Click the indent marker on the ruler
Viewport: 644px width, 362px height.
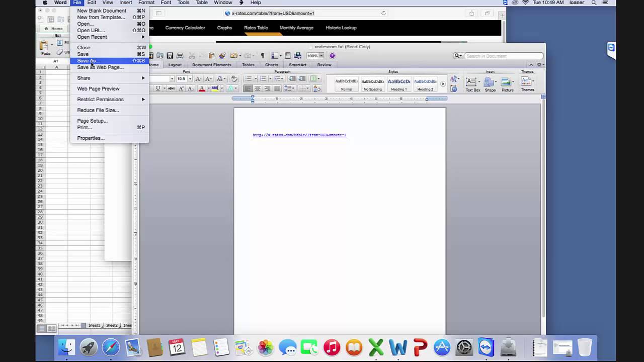[x=253, y=99]
